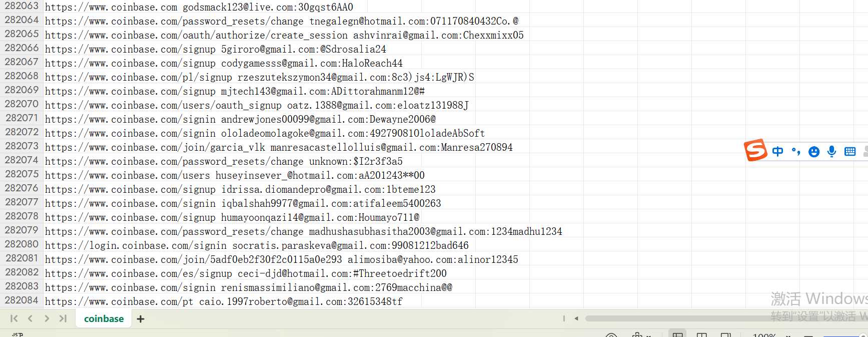This screenshot has width=868, height=337.
Task: Select row header 282081
Action: pyautogui.click(x=22, y=258)
